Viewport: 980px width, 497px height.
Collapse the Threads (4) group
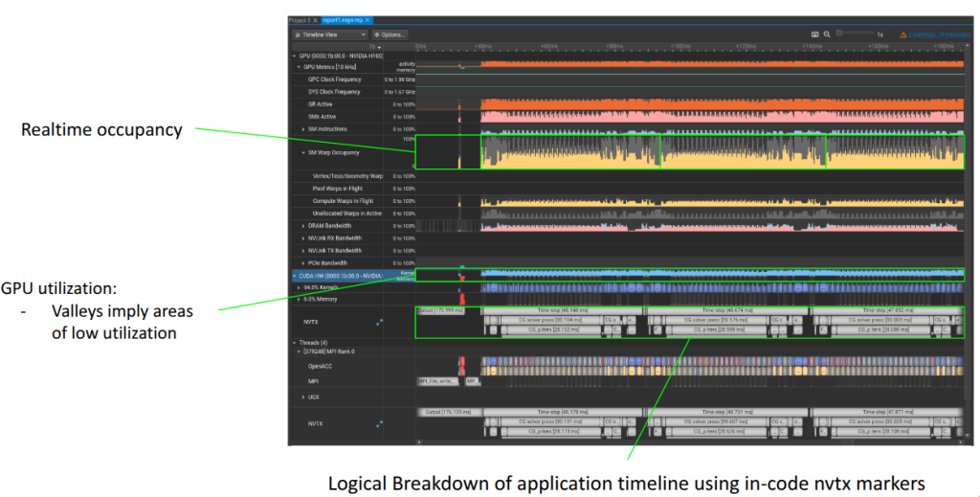tap(293, 341)
